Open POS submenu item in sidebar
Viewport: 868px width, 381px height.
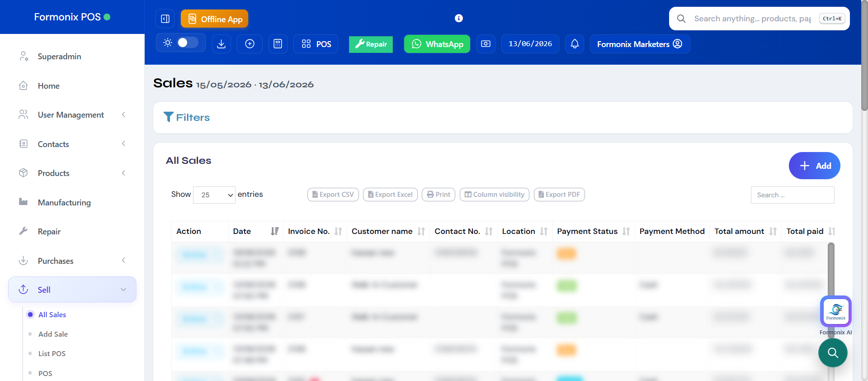(x=45, y=373)
